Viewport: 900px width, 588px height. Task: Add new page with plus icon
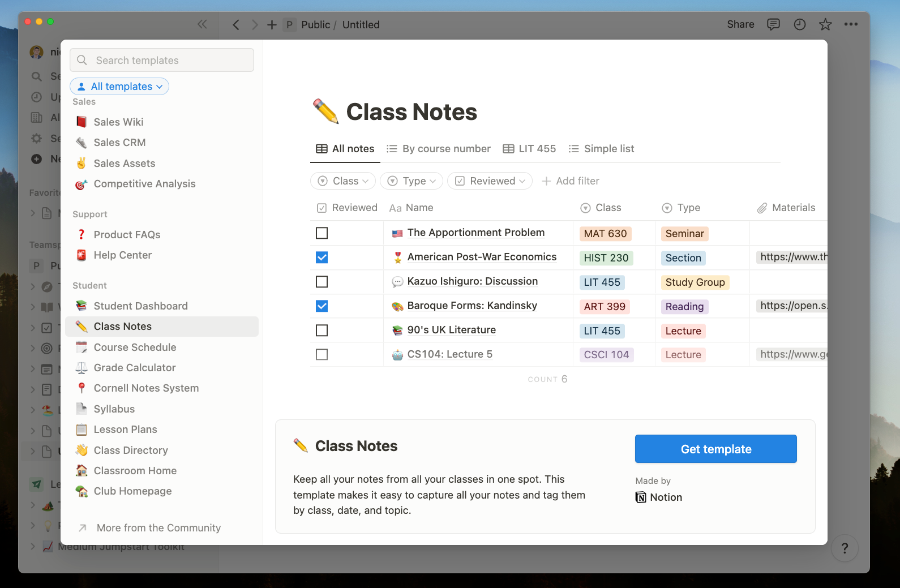[272, 24]
